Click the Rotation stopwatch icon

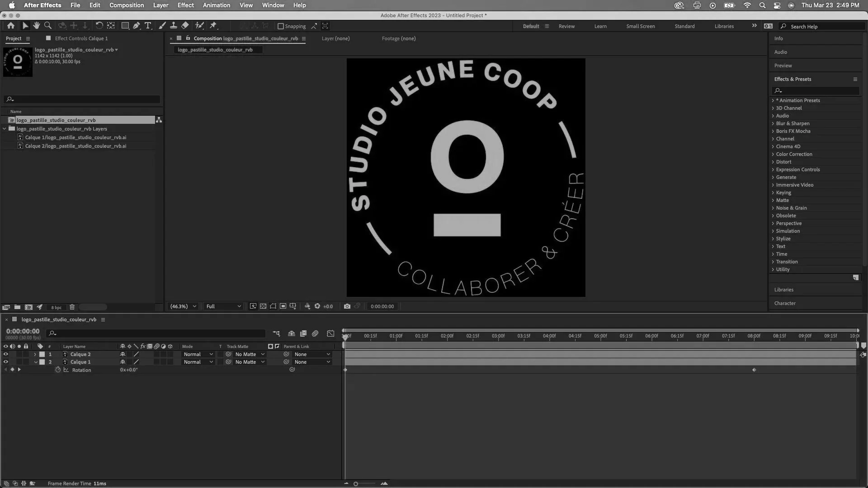click(x=58, y=370)
